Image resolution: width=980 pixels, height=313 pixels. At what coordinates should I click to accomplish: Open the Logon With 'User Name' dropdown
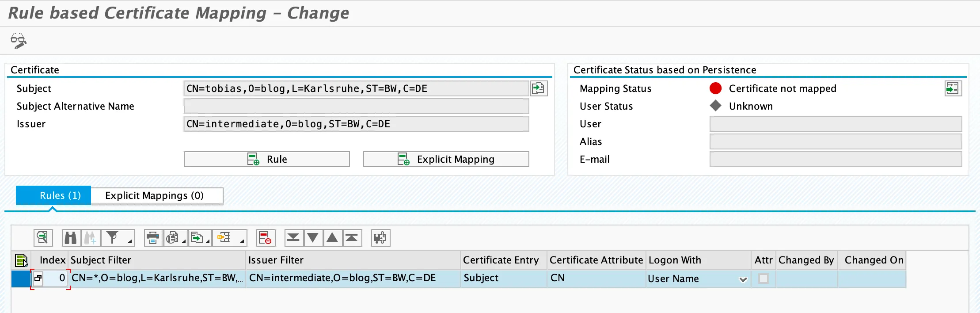tap(743, 279)
